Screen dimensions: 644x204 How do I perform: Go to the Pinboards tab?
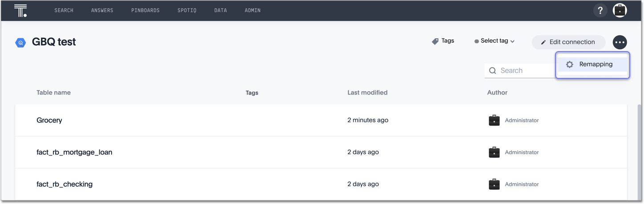[145, 10]
